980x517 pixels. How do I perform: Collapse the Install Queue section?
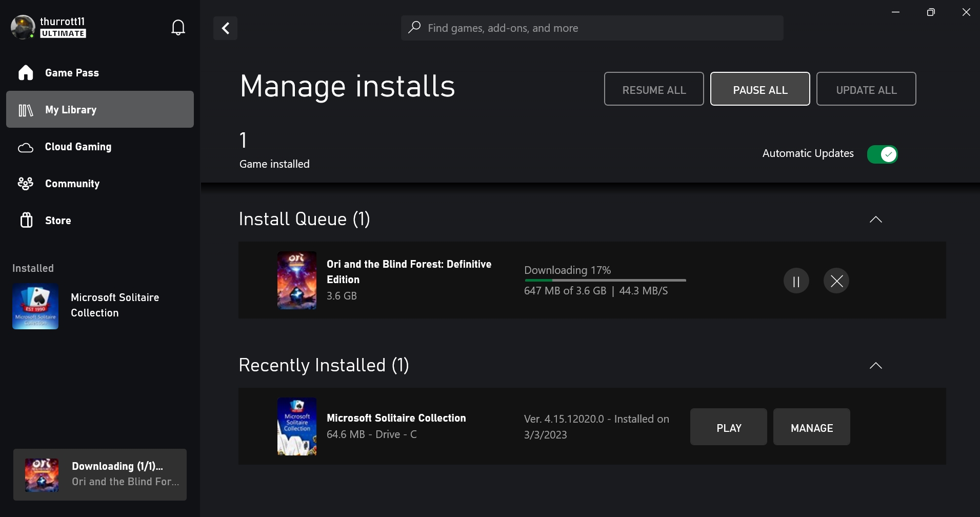[876, 220]
